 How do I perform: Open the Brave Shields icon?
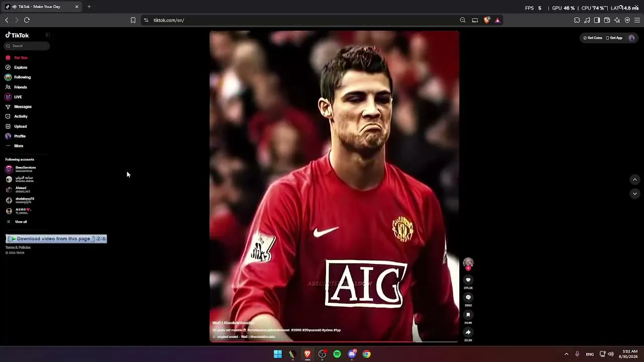pyautogui.click(x=487, y=20)
